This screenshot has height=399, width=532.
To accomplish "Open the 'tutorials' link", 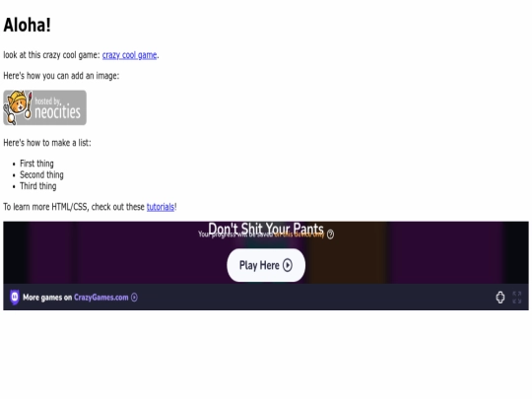I will coord(161,207).
